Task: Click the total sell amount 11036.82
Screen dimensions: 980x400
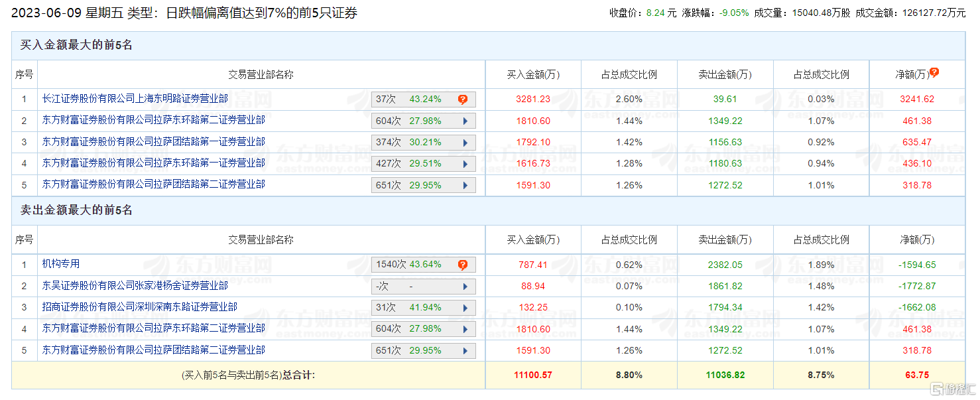Action: click(x=725, y=375)
